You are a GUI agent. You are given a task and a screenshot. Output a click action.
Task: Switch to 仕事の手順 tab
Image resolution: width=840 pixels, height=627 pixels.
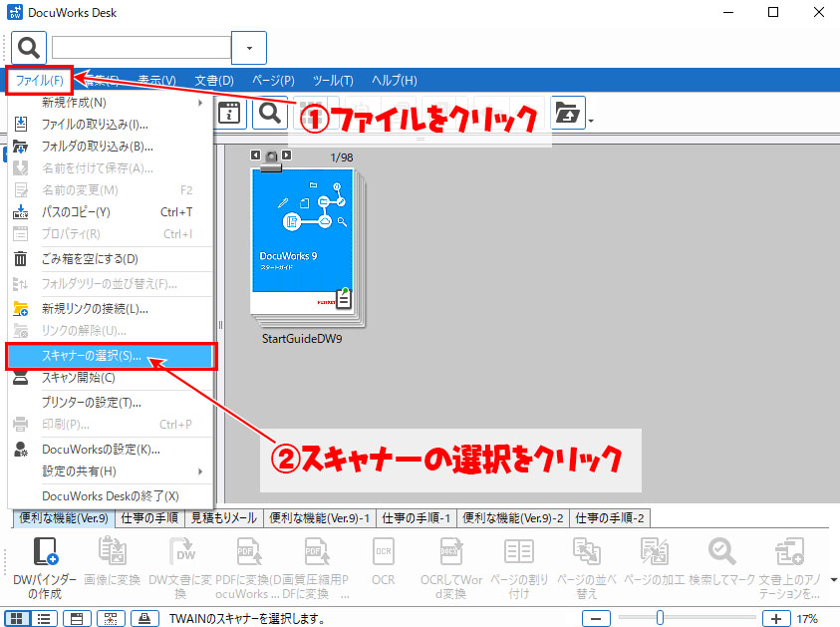tap(149, 518)
